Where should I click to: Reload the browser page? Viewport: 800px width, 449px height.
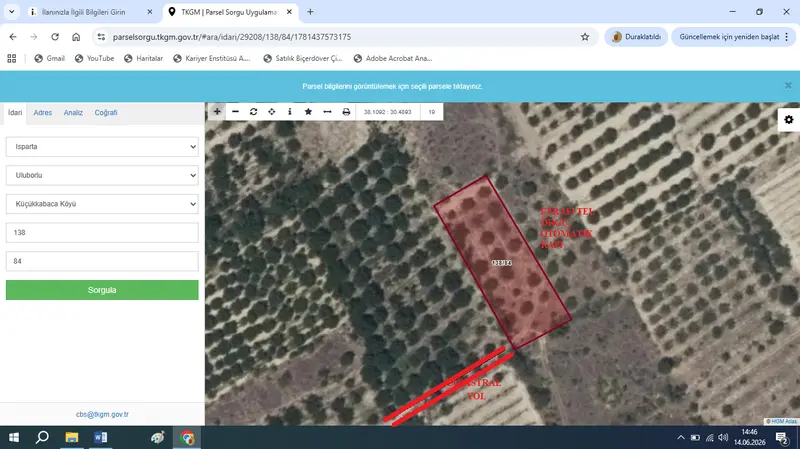55,37
